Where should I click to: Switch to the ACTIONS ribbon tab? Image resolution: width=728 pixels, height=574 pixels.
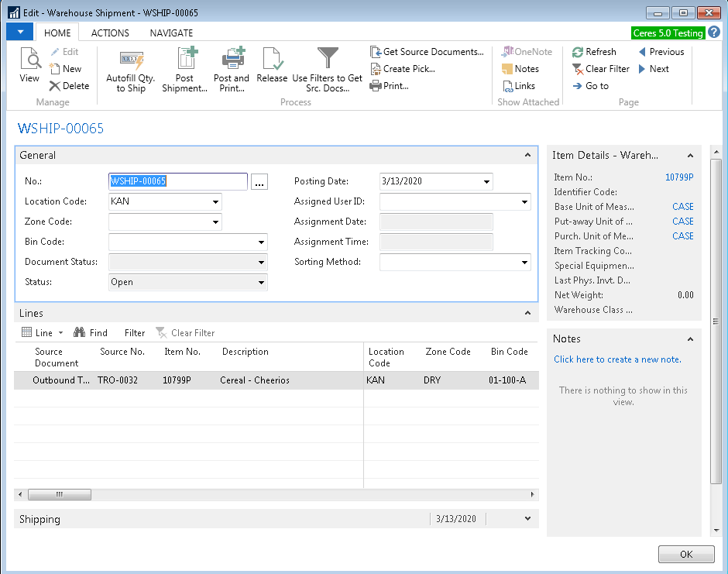pos(110,33)
